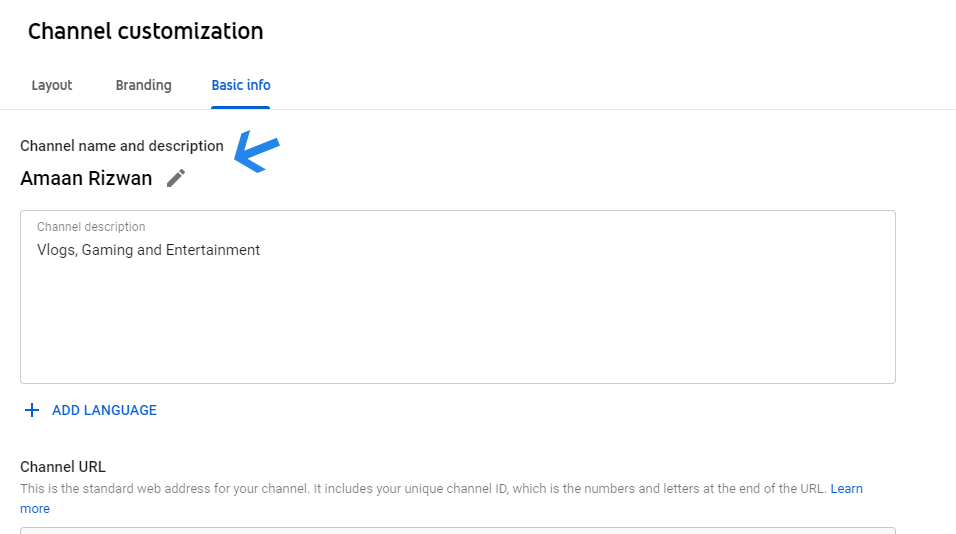Click the Channel URL field at the bottom edge
The image size is (956, 534).
[x=457, y=530]
